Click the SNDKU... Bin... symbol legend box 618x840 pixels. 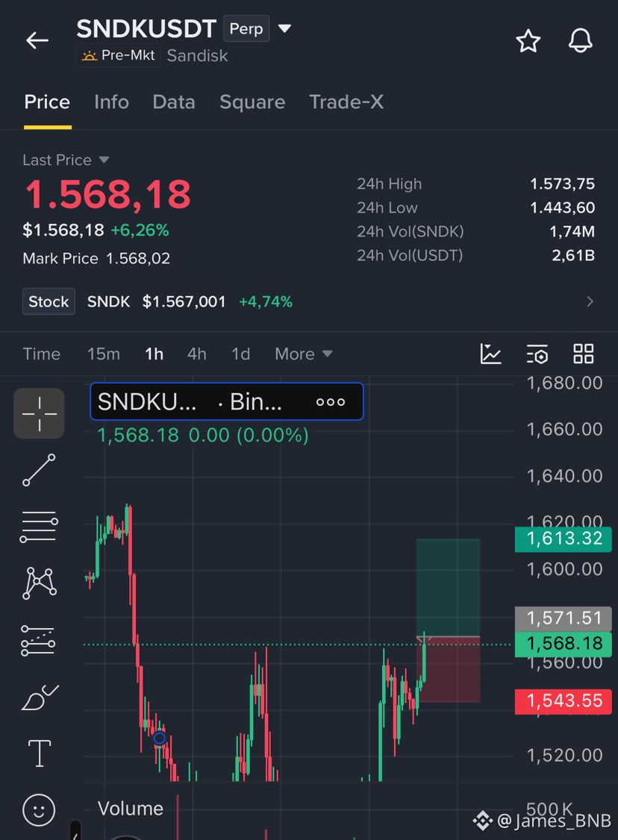[227, 402]
